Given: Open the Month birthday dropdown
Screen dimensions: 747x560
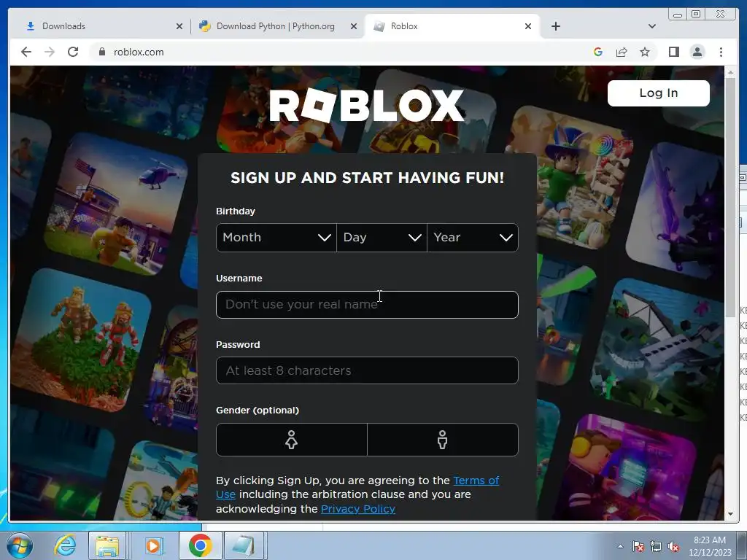Looking at the screenshot, I should tap(276, 237).
